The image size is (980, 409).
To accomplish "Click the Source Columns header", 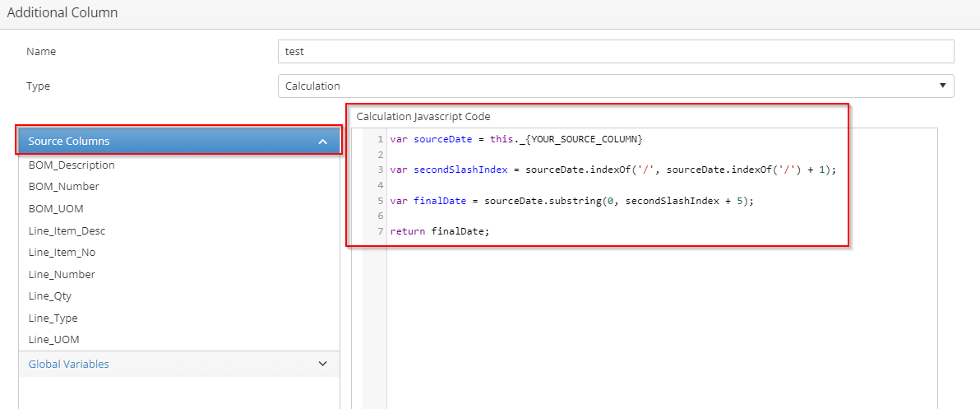I will click(179, 142).
